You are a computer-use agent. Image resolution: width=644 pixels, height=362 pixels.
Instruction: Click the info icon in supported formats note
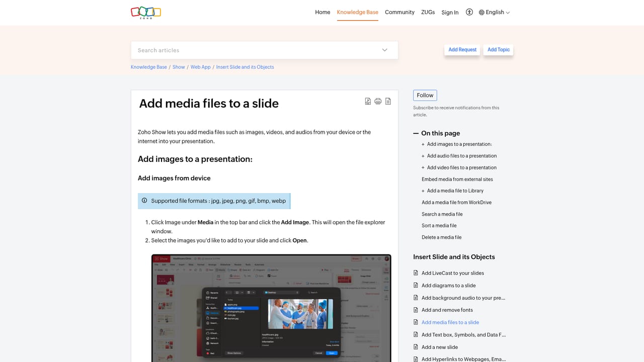[x=144, y=201]
